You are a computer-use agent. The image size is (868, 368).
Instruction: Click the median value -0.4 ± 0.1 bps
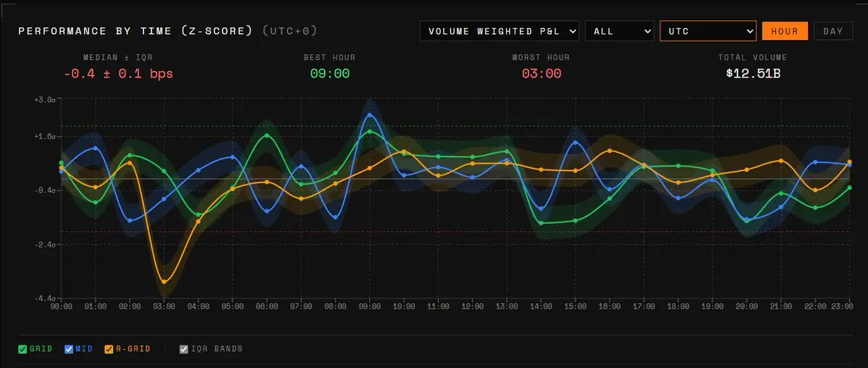coord(119,74)
